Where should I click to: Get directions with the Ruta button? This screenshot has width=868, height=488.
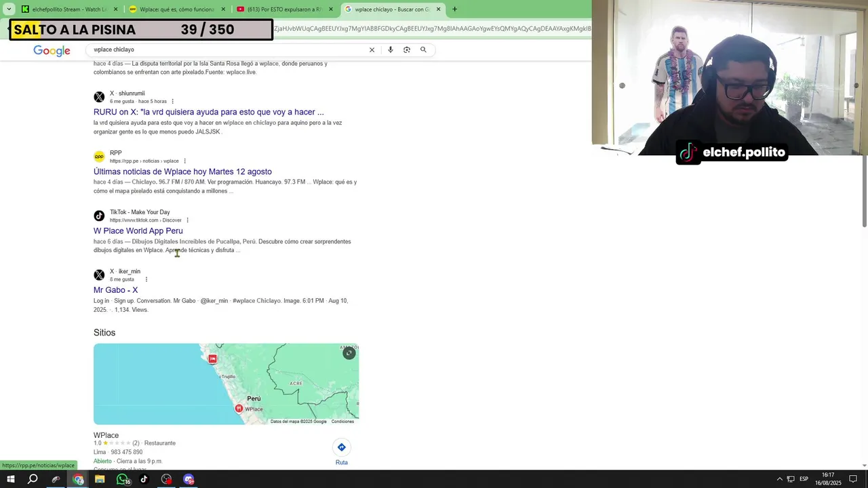pos(342,452)
